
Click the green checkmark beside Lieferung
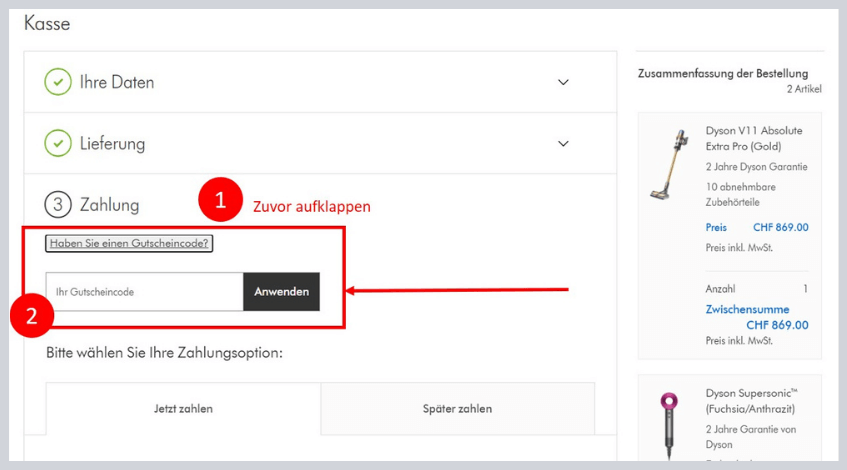point(58,143)
